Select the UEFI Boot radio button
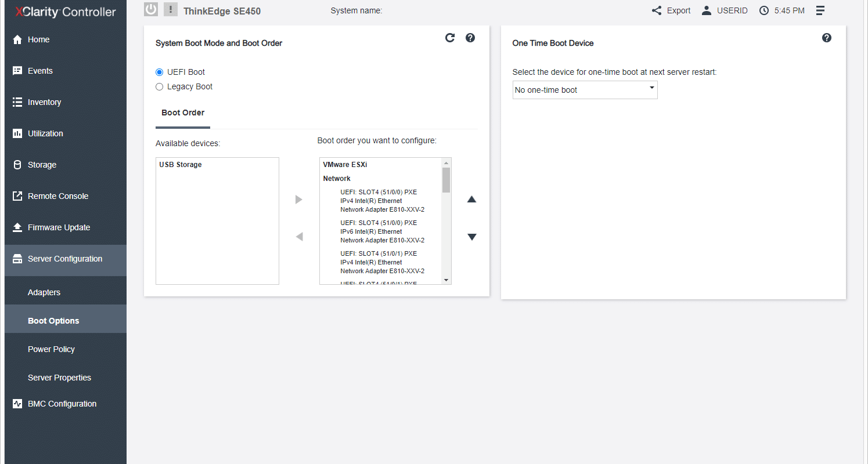The image size is (868, 464). 160,72
